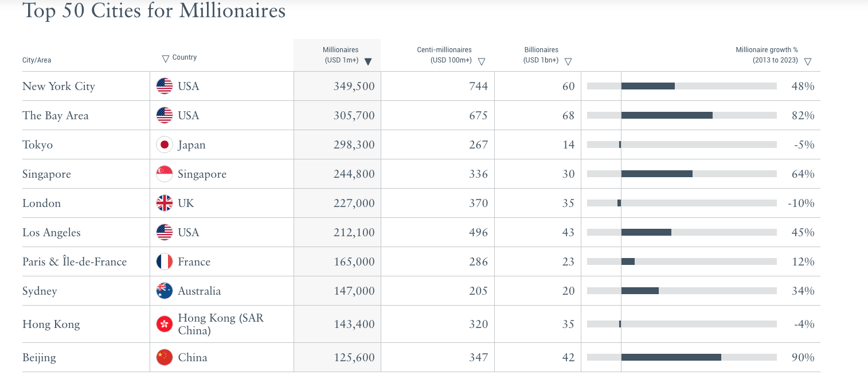Select the Millionaires (USD 1m+) header
Viewport: 868px width, 375px height.
pyautogui.click(x=341, y=55)
